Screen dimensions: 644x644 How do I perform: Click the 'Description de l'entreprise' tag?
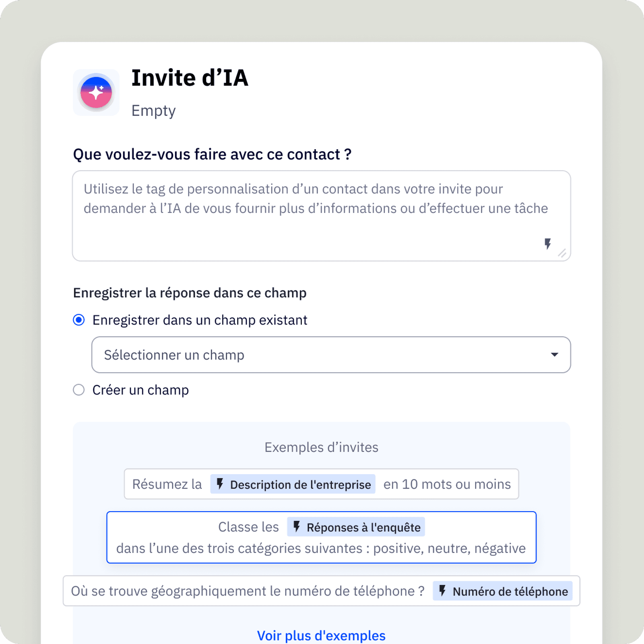pyautogui.click(x=300, y=485)
